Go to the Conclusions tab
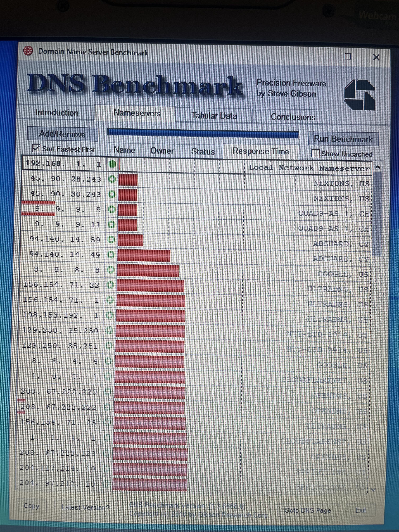Screen dimensions: 399x532 tap(293, 117)
